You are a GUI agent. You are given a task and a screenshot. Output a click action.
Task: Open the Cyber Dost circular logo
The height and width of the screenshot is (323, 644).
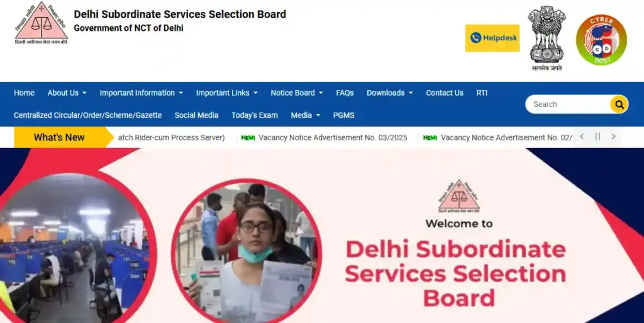pyautogui.click(x=601, y=40)
